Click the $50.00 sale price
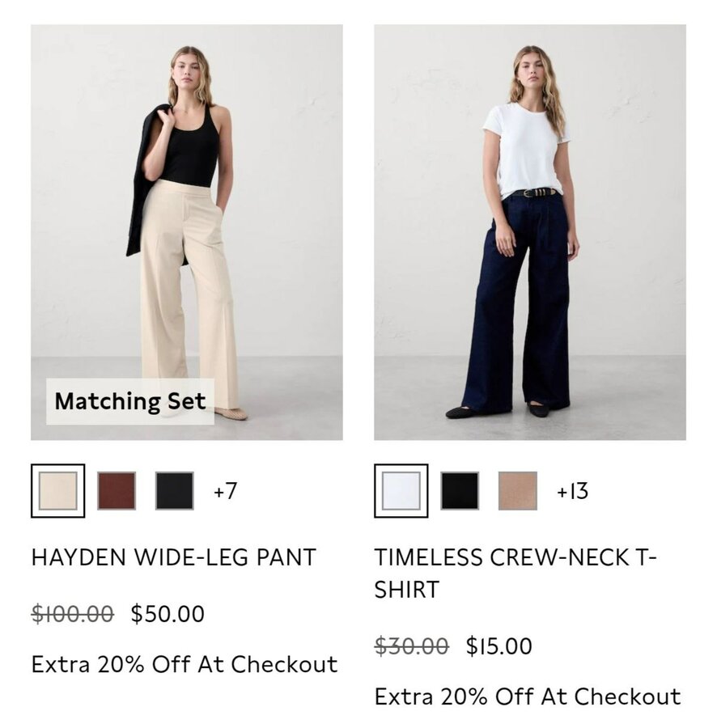The height and width of the screenshot is (728, 717). (168, 613)
